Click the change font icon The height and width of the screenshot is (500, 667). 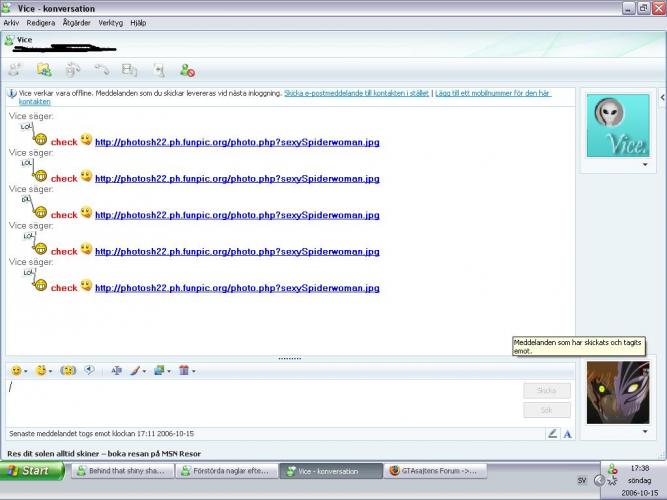tap(116, 370)
